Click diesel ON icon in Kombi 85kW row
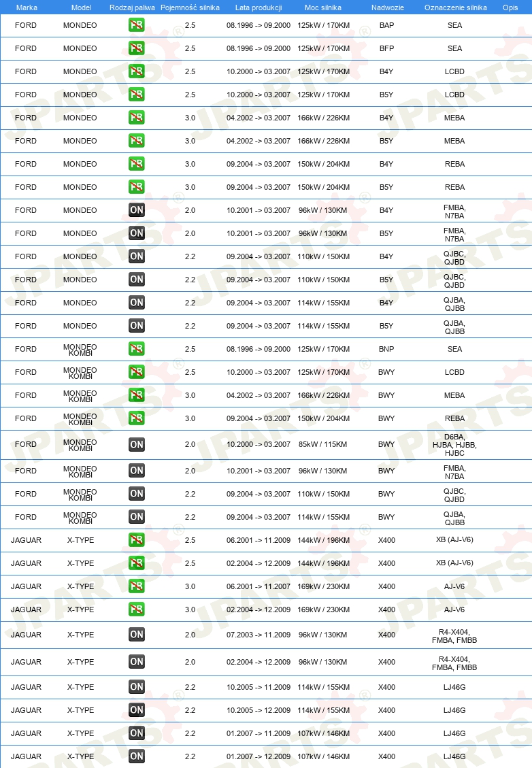532x768 pixels. [x=137, y=444]
